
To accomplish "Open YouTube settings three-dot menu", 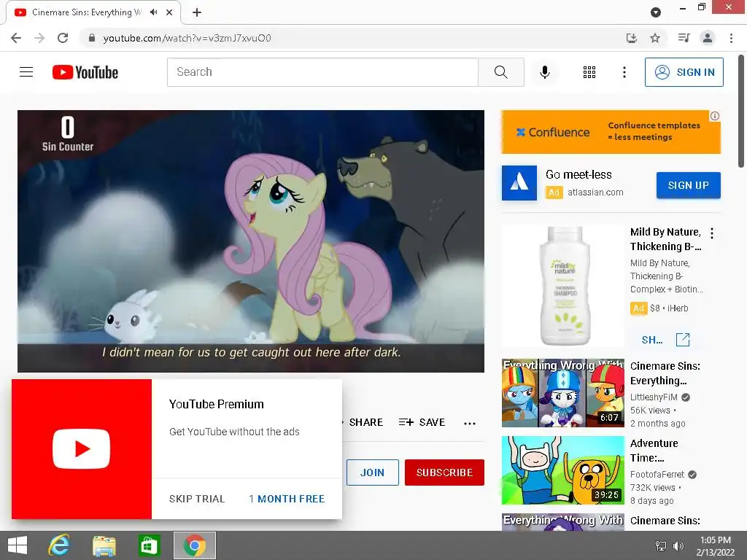I will click(x=624, y=72).
